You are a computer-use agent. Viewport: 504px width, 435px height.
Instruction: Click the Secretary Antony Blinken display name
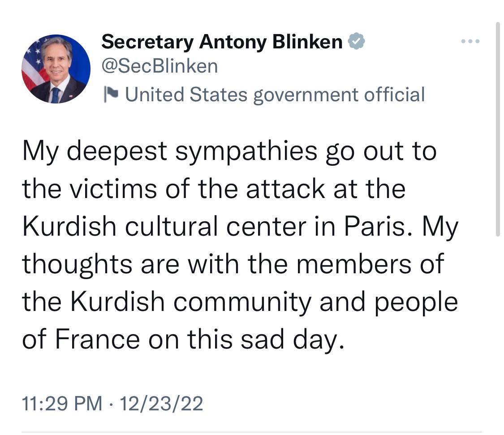(x=222, y=42)
